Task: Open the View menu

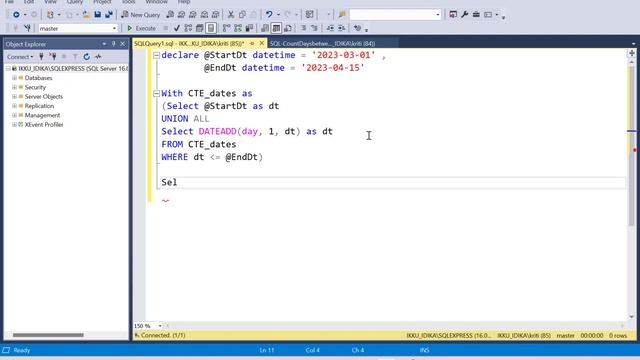Action: 50,2
